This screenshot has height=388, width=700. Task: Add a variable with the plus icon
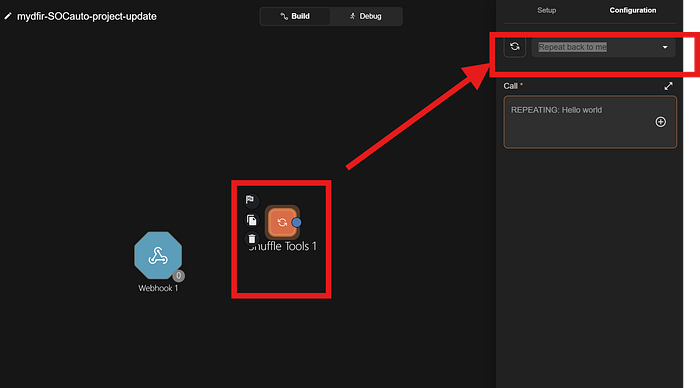[x=660, y=122]
